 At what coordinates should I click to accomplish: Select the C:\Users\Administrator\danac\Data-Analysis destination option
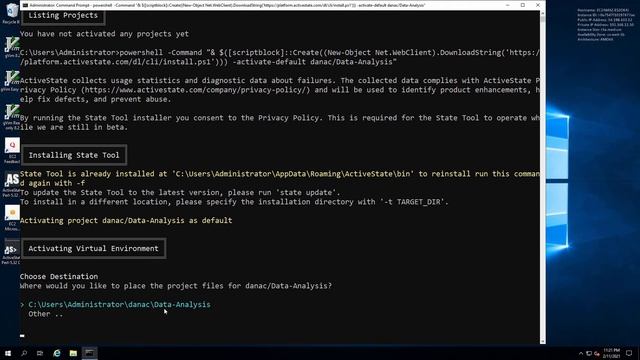pos(119,304)
